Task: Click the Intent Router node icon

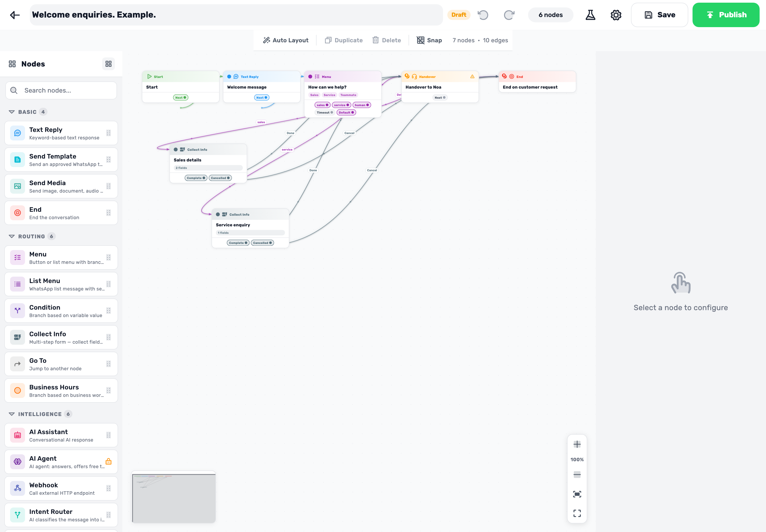Action: [x=18, y=515]
